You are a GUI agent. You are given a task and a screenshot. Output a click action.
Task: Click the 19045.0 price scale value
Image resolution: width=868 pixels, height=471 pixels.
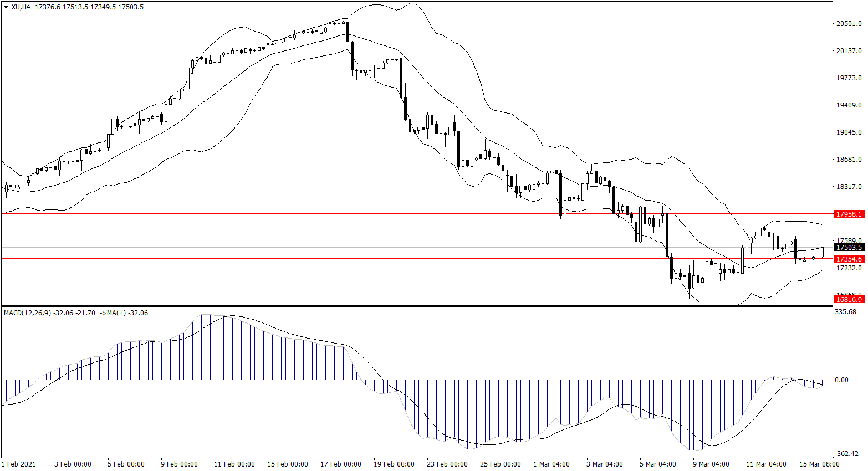849,132
